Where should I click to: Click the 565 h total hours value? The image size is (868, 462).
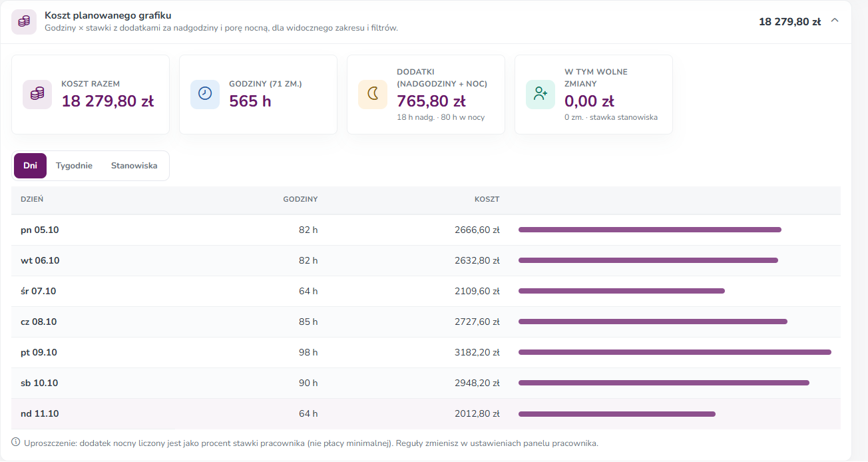tap(250, 101)
